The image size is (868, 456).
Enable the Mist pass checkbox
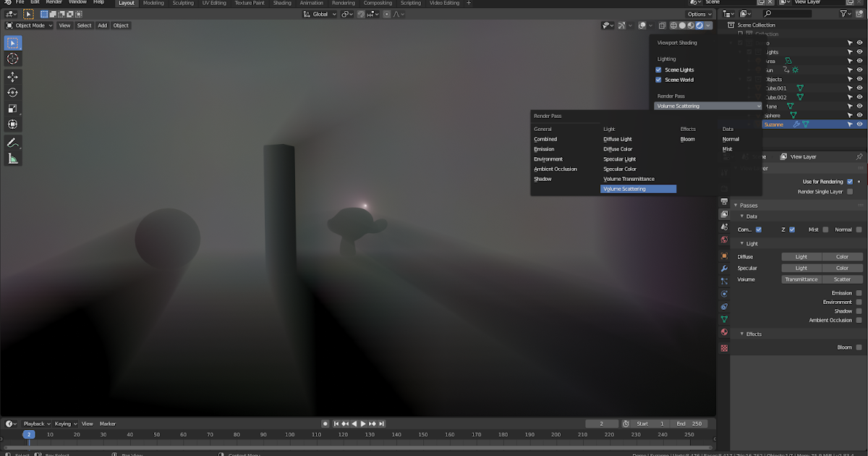pos(825,229)
